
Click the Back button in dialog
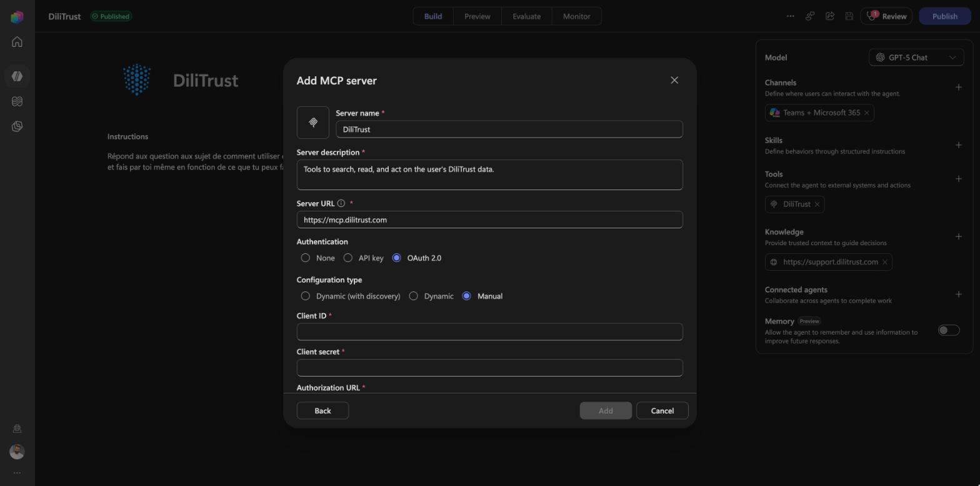coord(322,410)
